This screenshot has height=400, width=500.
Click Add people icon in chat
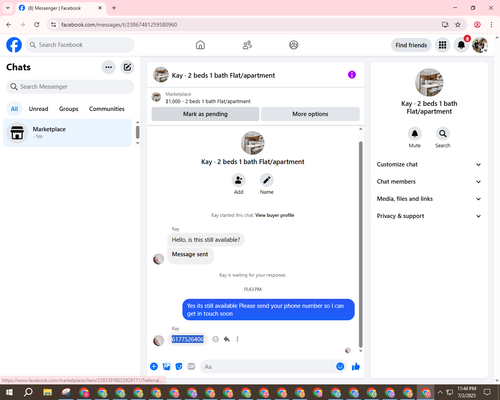pyautogui.click(x=239, y=180)
